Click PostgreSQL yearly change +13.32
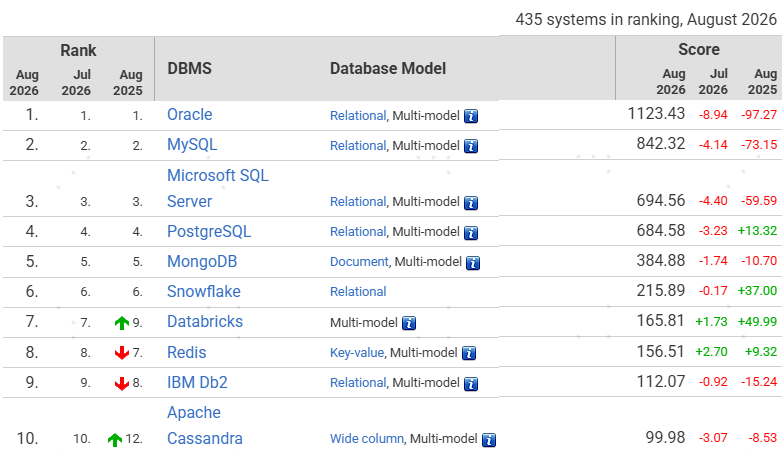784x460 pixels. pyautogui.click(x=757, y=230)
